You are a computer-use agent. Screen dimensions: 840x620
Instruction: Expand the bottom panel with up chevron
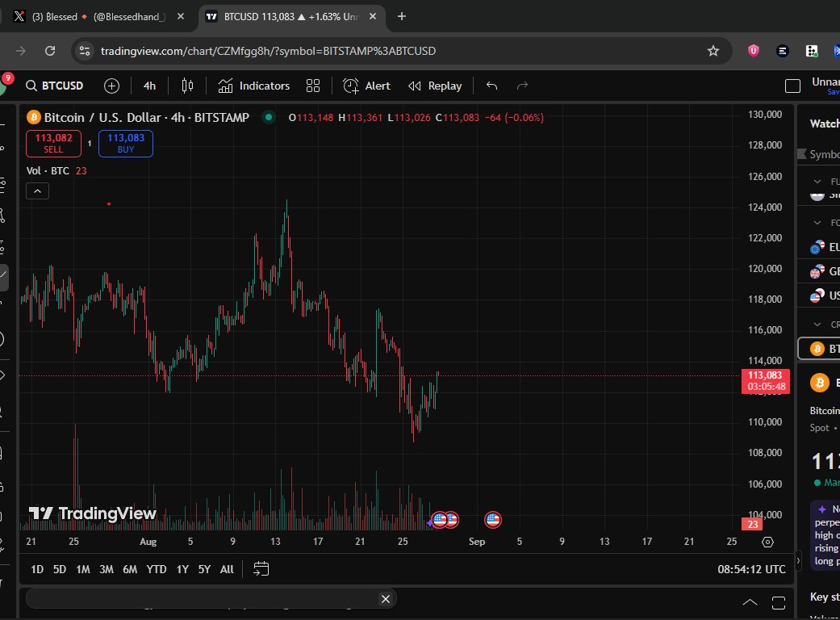click(x=750, y=603)
